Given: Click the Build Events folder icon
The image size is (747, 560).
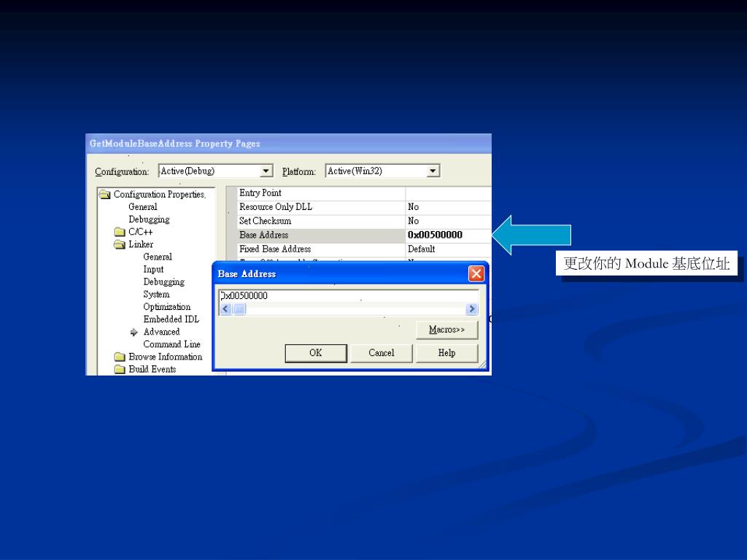Looking at the screenshot, I should coord(120,369).
